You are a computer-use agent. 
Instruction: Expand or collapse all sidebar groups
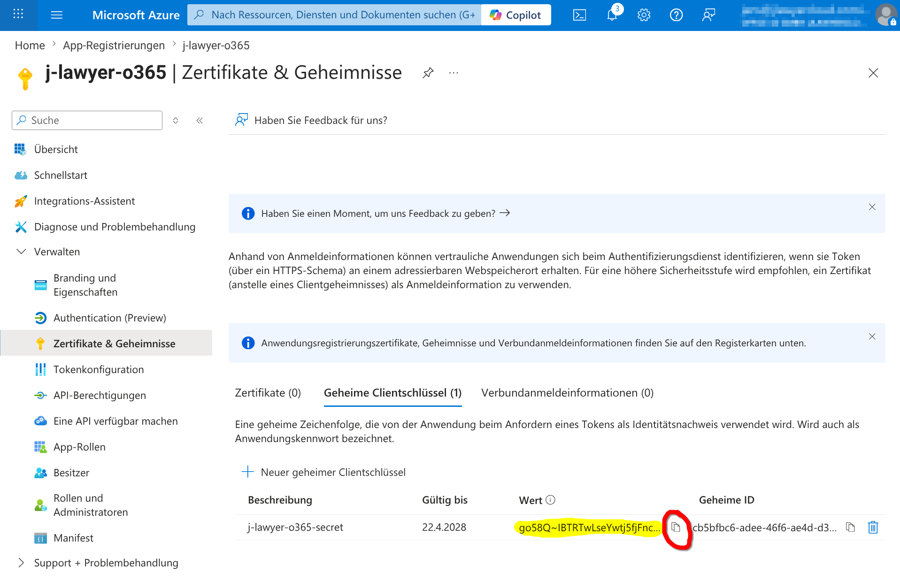click(x=176, y=121)
